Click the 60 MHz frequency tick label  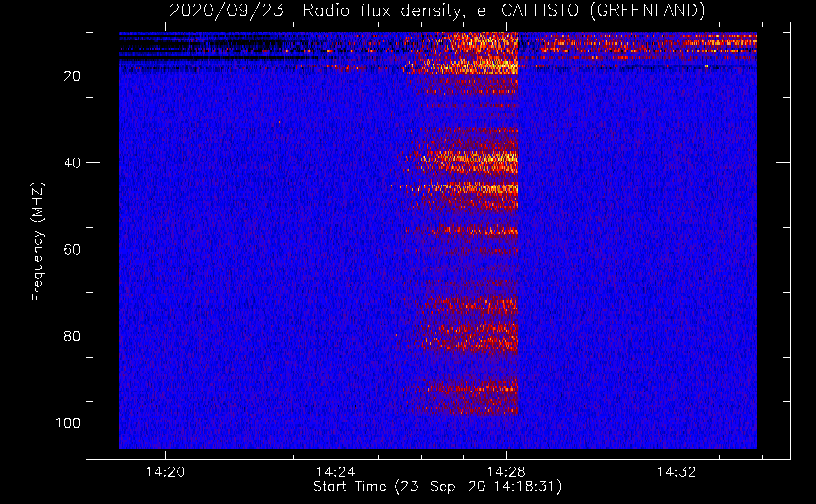click(72, 249)
